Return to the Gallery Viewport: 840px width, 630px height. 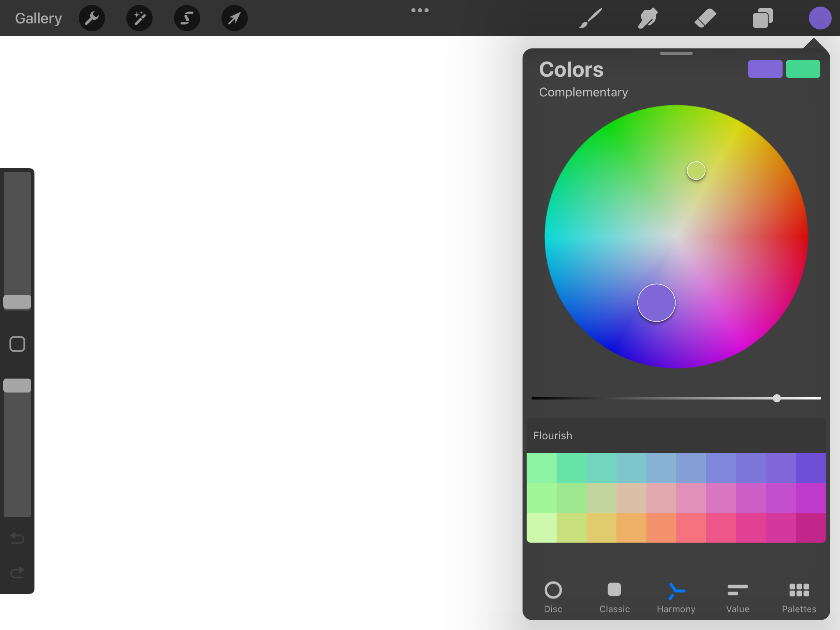[x=38, y=18]
